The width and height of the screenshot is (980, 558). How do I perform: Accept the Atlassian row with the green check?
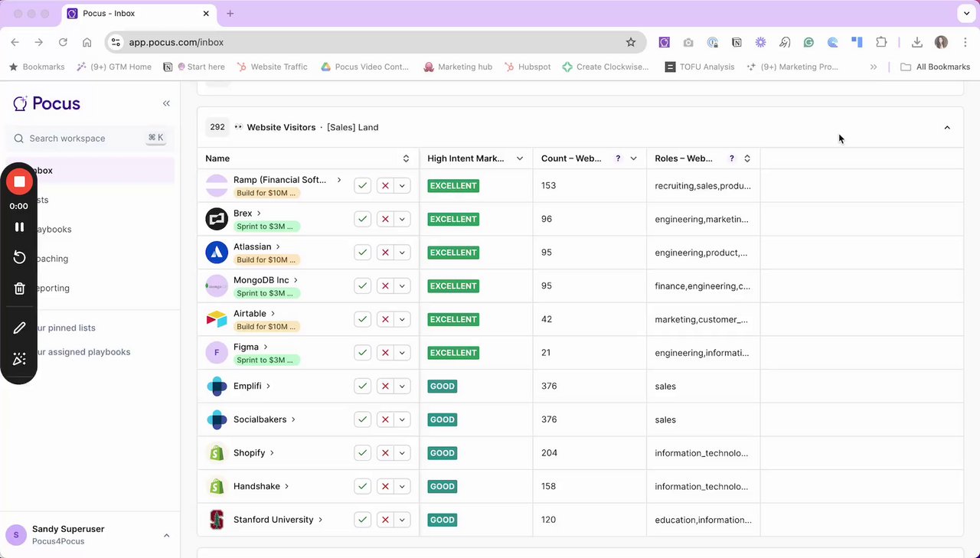pyautogui.click(x=363, y=253)
